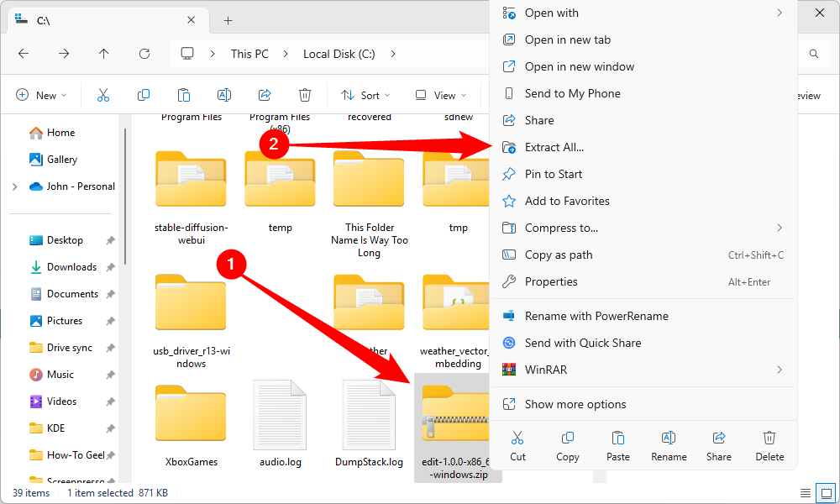
Task: Select the XboxGames folder
Action: pos(192,426)
